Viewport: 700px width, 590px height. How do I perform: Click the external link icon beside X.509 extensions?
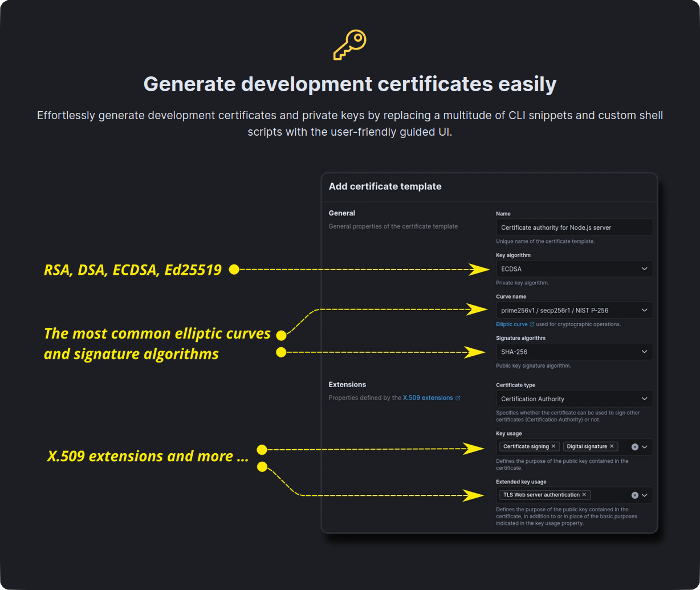458,397
